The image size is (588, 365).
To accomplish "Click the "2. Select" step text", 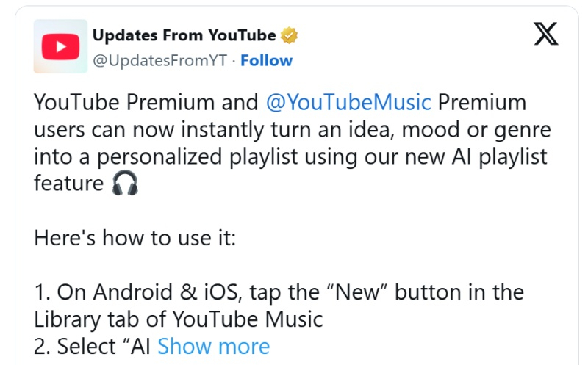I will coord(78,346).
